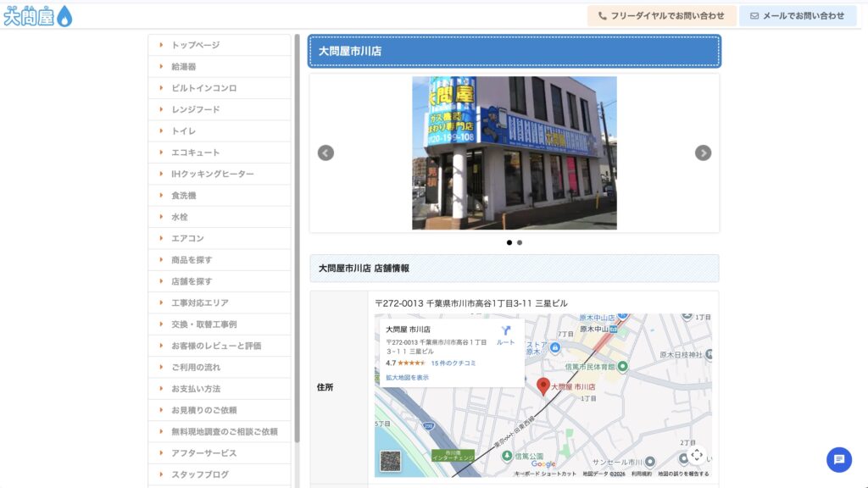Viewport: 868px width, 488px height.
Task: Go to 店舗を探す in the sidebar
Action: [192, 281]
